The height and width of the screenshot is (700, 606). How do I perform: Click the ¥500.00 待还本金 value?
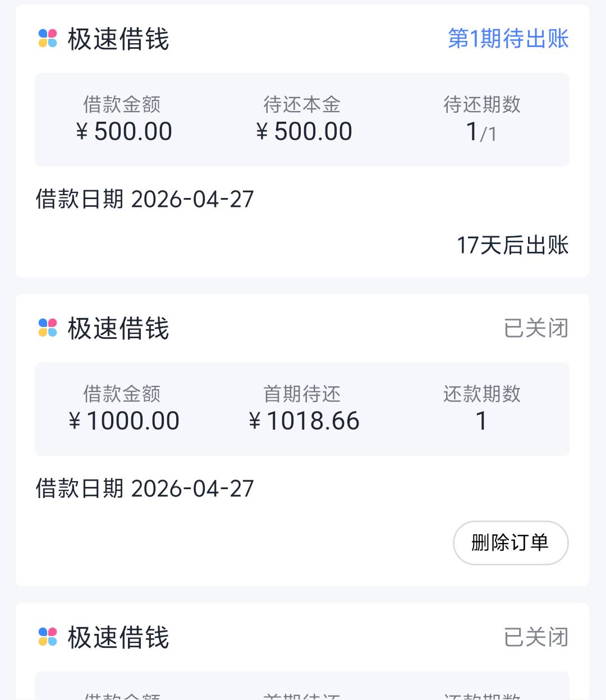(304, 132)
